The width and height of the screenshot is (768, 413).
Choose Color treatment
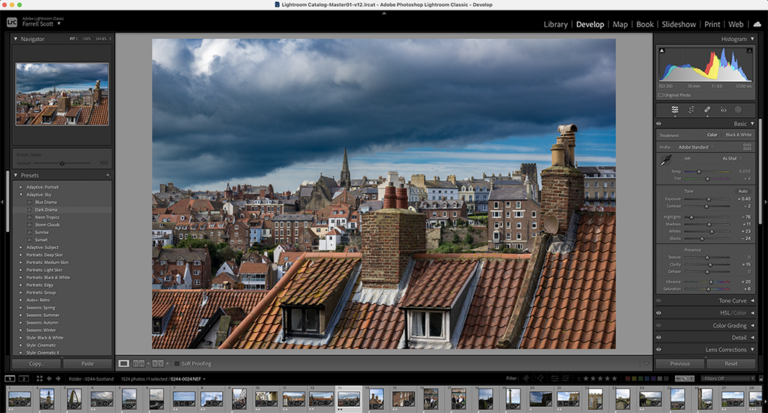712,135
